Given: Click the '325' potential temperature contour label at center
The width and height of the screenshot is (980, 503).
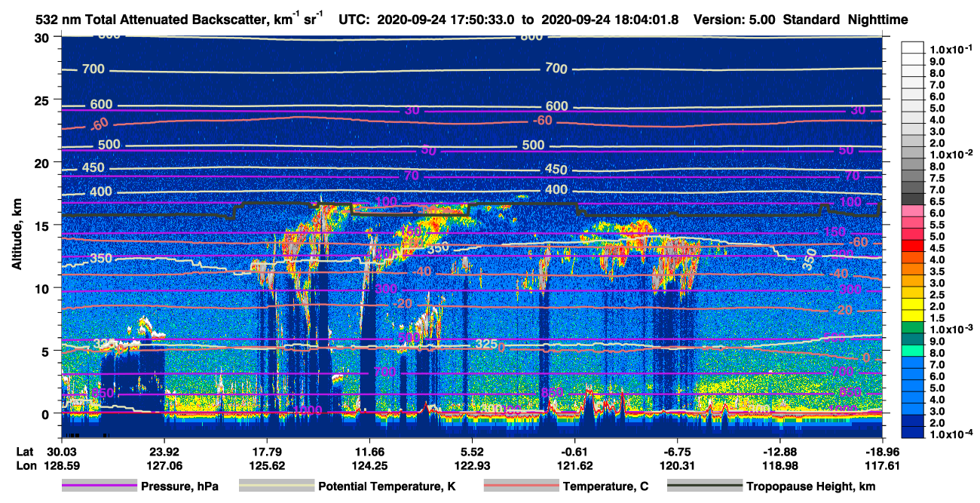Looking at the screenshot, I should click(x=487, y=344).
